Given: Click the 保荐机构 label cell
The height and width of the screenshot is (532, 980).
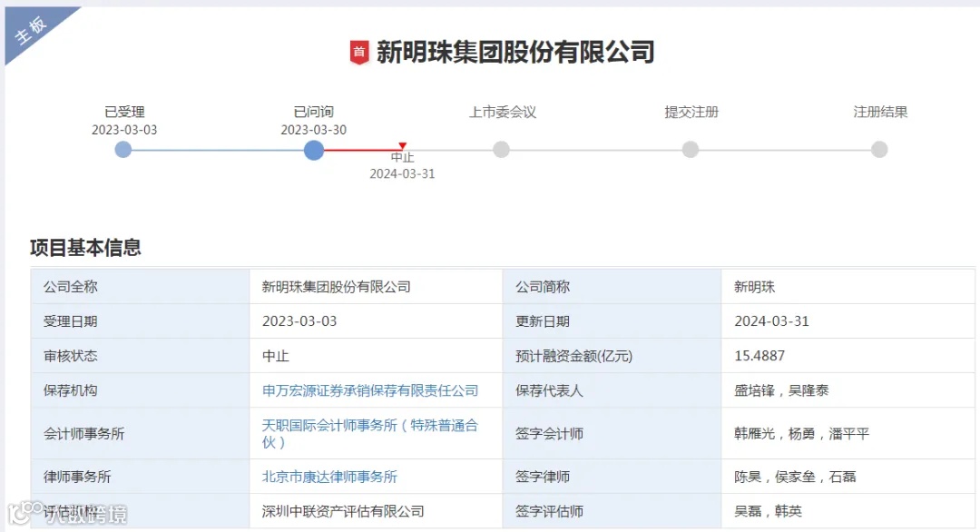Looking at the screenshot, I should point(140,390).
